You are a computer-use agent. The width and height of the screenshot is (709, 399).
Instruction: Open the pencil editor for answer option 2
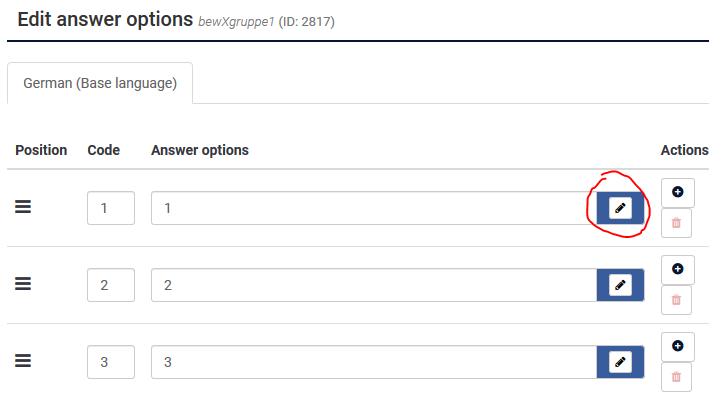pos(620,285)
